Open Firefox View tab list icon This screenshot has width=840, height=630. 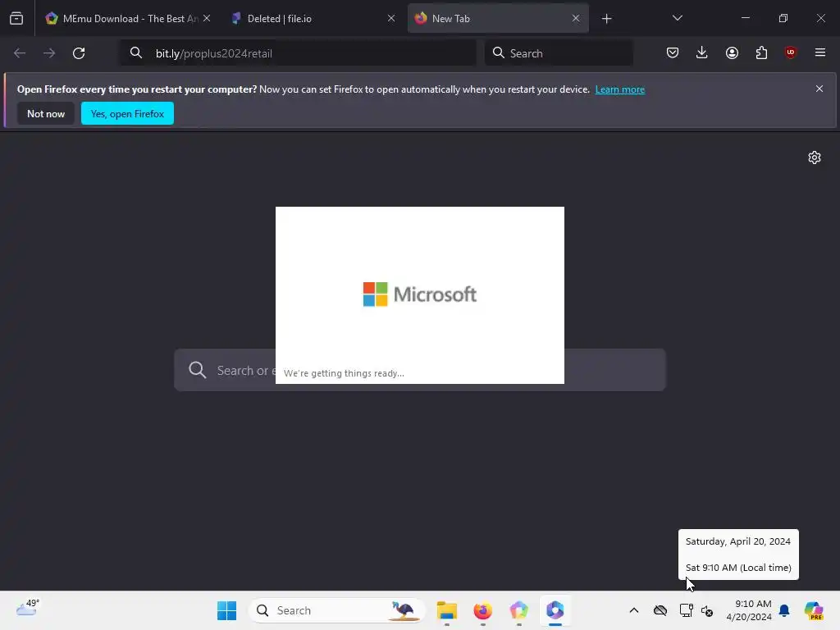[x=16, y=18]
